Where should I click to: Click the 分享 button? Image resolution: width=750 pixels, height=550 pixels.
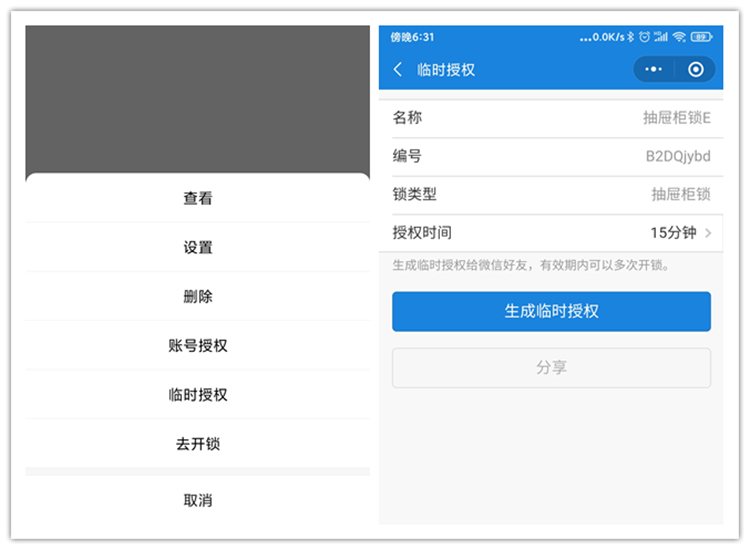point(551,367)
